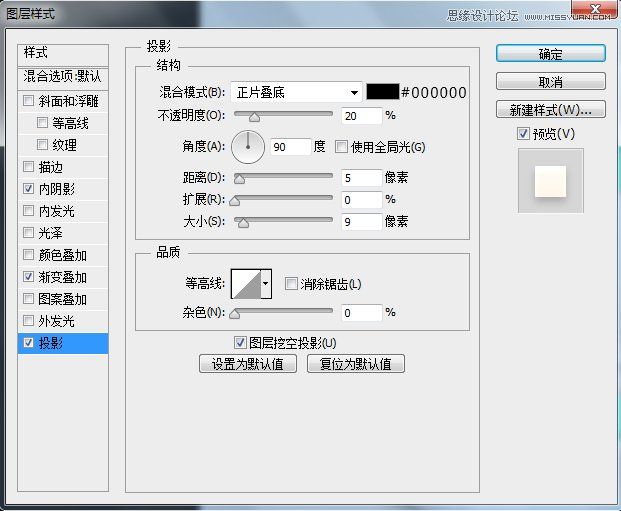Click the 不透明度 slider handle
Screen dimensions: 621x511
click(x=254, y=117)
